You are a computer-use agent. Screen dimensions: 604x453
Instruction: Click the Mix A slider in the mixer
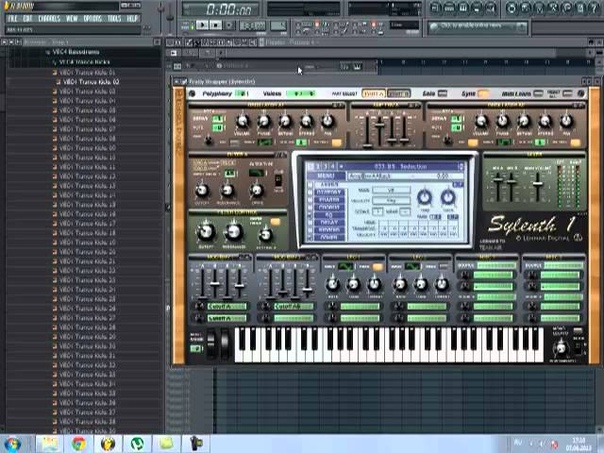tap(498, 181)
